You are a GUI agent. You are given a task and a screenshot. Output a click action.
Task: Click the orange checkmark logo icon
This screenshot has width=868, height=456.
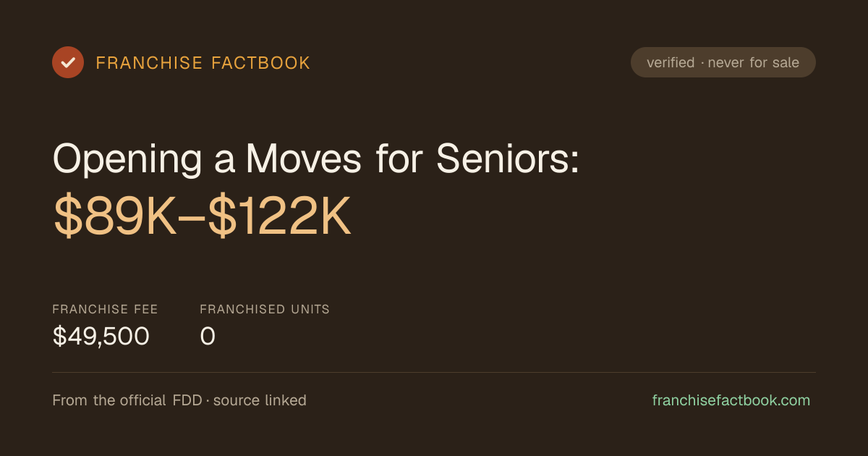(x=68, y=62)
